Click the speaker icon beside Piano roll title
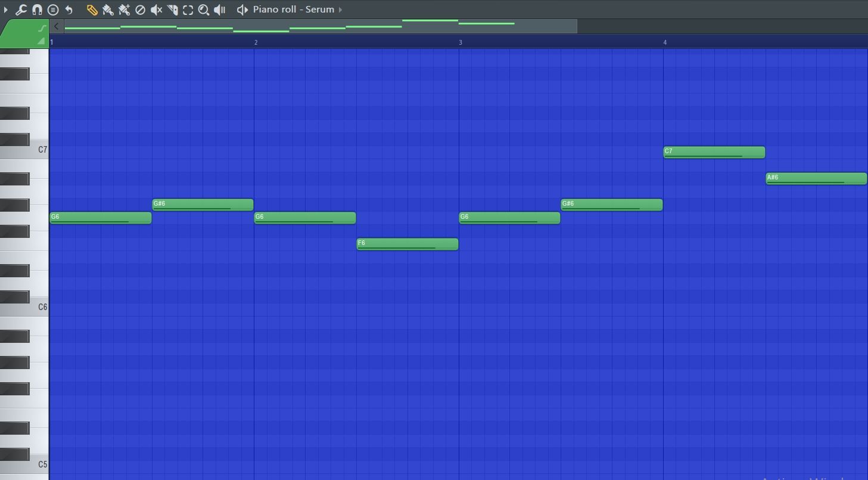The width and height of the screenshot is (868, 480). 242,10
